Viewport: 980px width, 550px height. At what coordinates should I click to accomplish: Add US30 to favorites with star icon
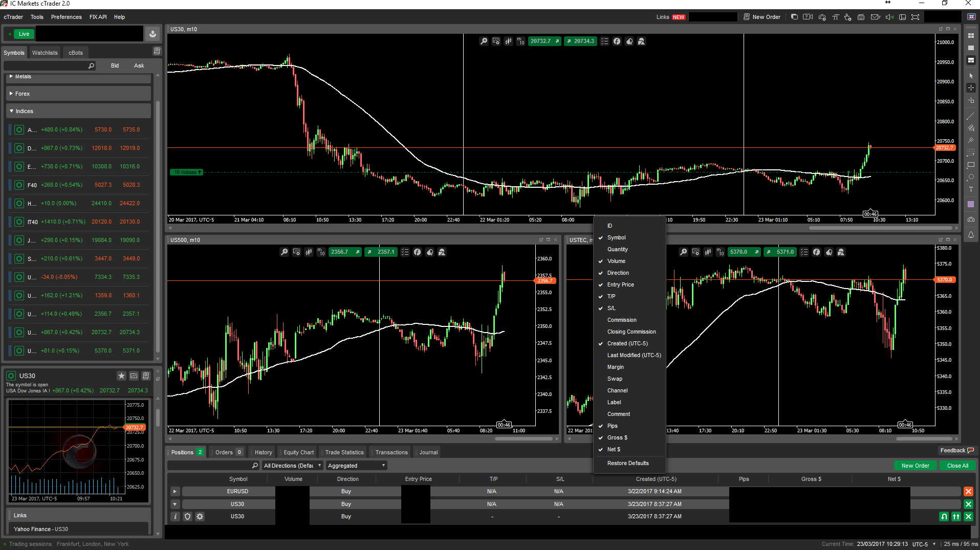(121, 376)
